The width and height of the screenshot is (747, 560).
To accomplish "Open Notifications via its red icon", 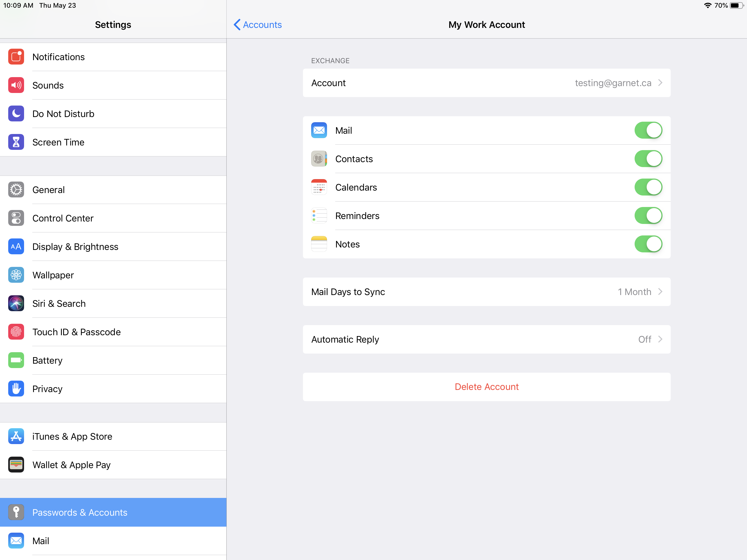I will point(16,57).
